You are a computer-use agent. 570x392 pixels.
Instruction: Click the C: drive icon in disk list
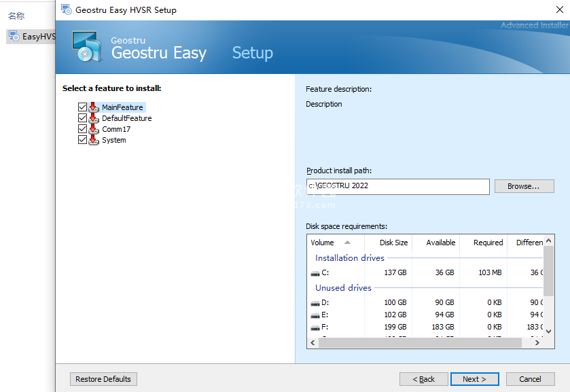point(315,273)
